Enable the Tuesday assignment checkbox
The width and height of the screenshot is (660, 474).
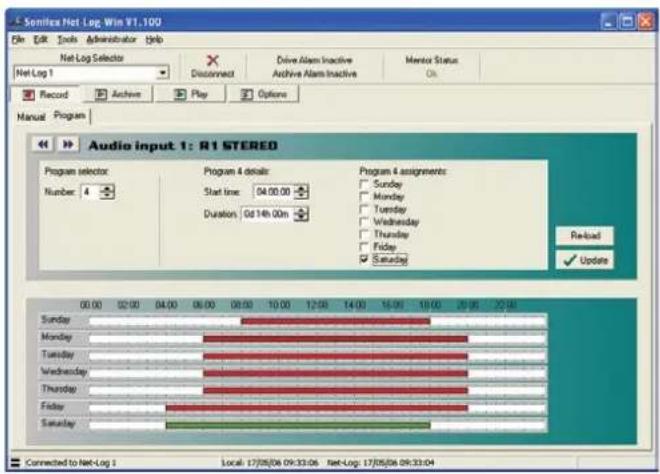click(x=364, y=209)
